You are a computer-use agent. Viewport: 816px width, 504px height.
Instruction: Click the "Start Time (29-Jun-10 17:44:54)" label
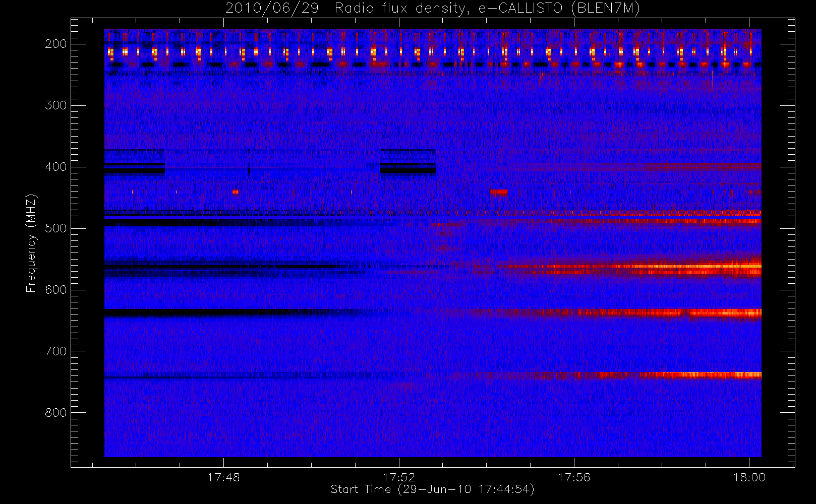pyautogui.click(x=432, y=489)
